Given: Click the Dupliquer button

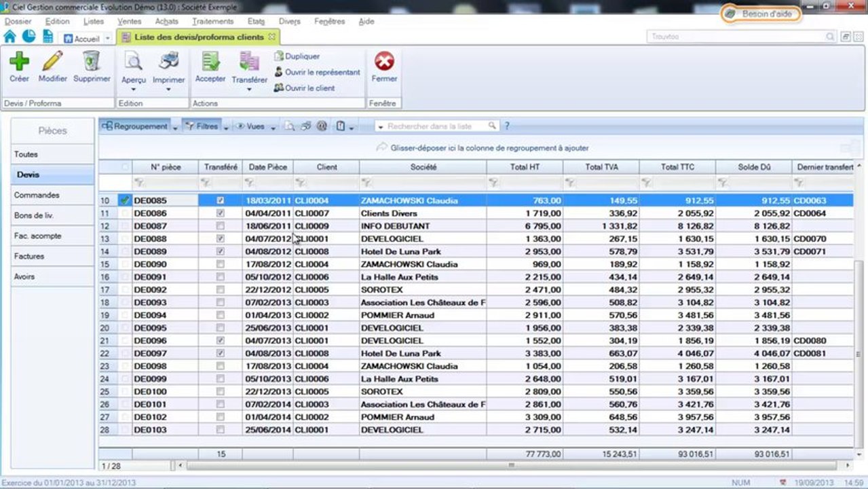Looking at the screenshot, I should click(x=302, y=56).
